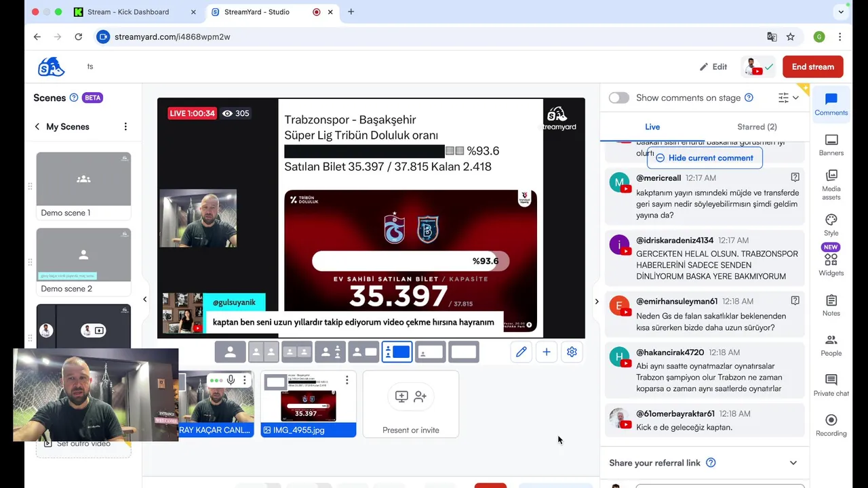
Task: Open the Notes panel
Action: (831, 305)
